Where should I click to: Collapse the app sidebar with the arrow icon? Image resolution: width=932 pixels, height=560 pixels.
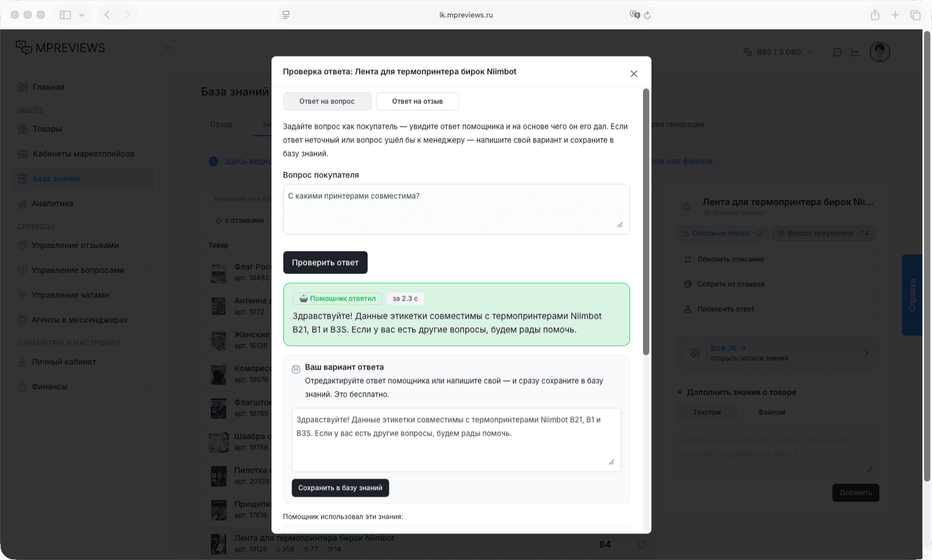[168, 48]
